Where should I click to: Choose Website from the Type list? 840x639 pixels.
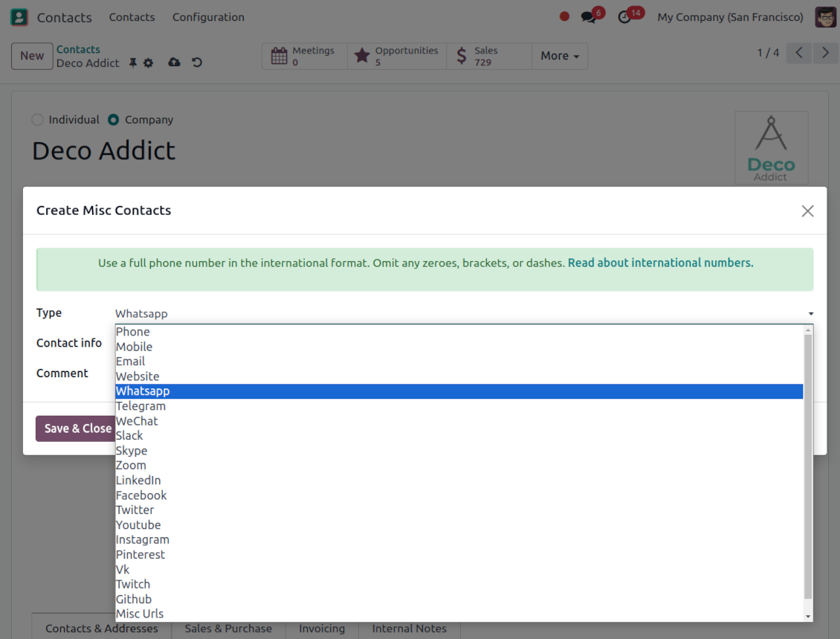(x=459, y=376)
